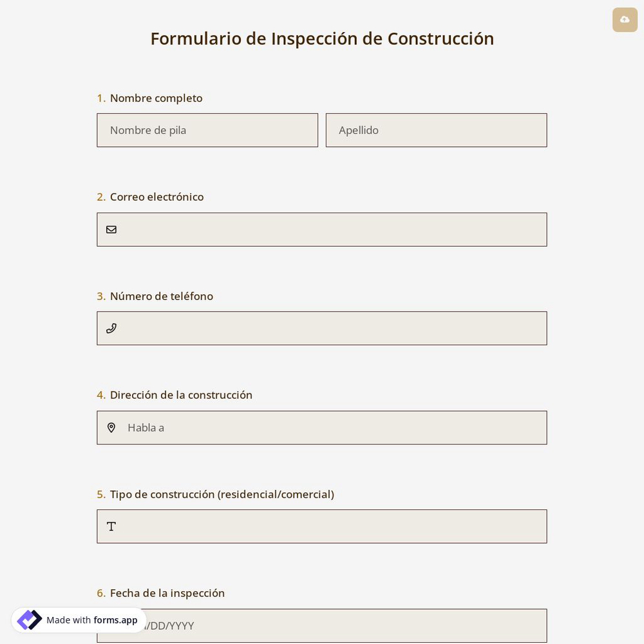The image size is (644, 644).
Task: Click the forms.app logo icon bottom left
Action: pos(30,620)
